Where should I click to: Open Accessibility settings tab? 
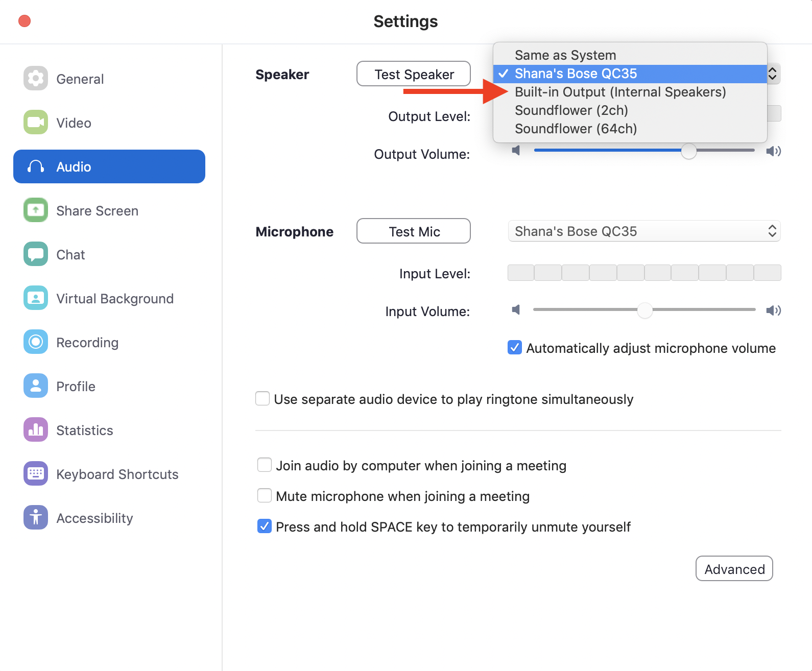109,518
